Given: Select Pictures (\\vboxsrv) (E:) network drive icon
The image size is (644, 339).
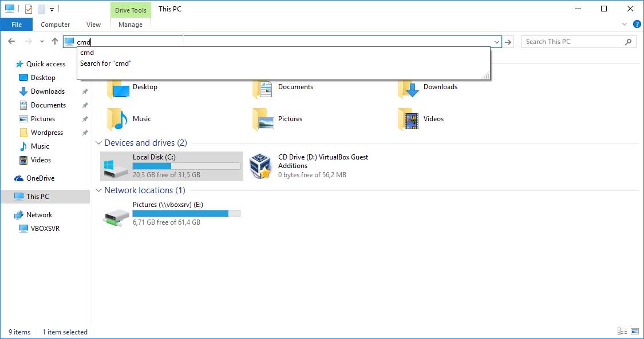Looking at the screenshot, I should 116,218.
